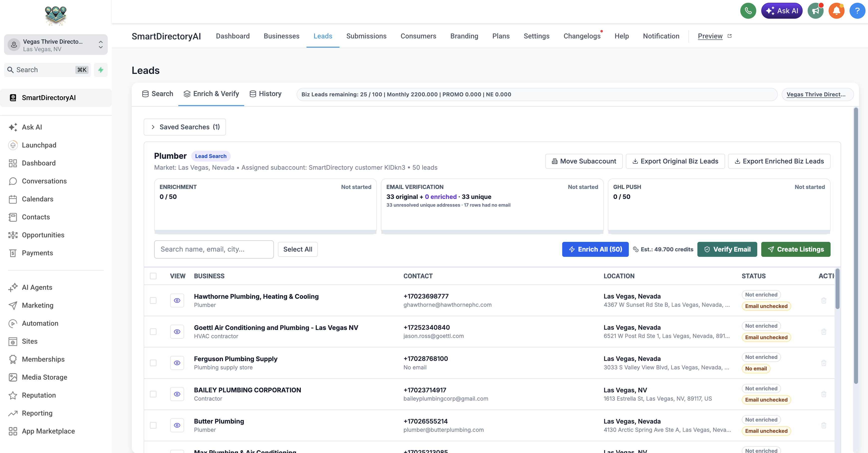Open the orange notification bell
Image resolution: width=868 pixels, height=453 pixels.
tap(836, 11)
